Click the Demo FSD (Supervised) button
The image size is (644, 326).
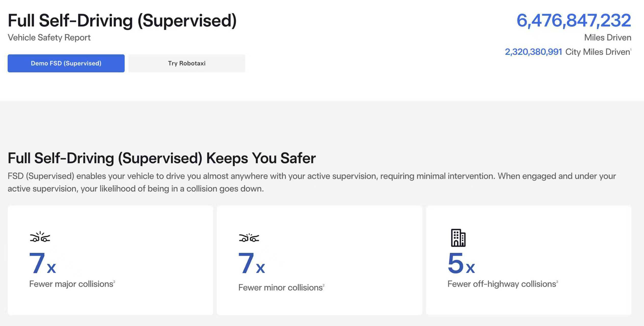[x=66, y=63]
